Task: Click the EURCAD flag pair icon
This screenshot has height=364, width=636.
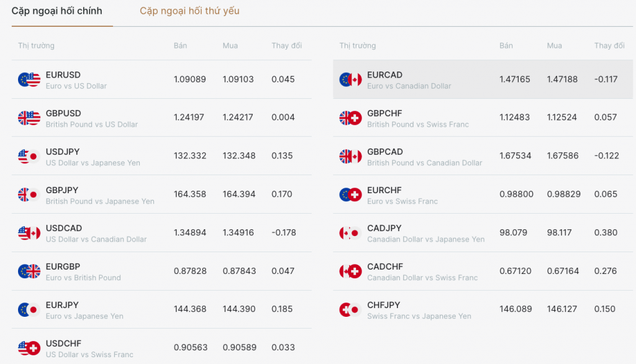Action: click(350, 80)
